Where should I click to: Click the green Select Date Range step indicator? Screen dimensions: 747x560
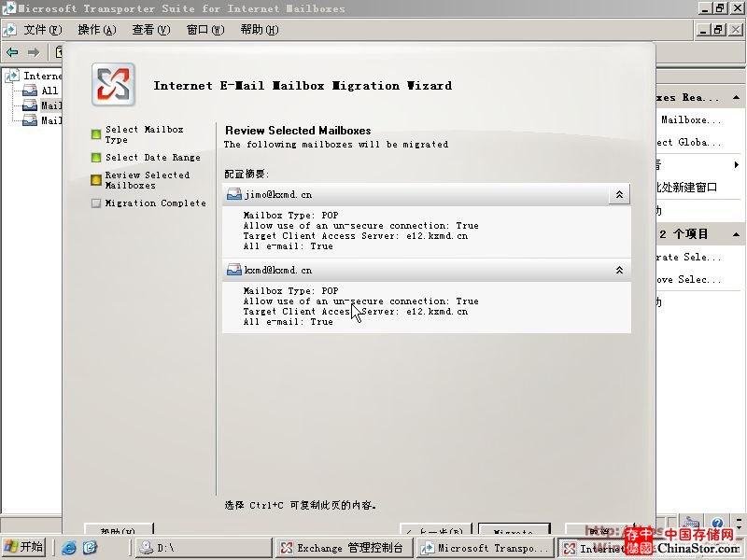click(96, 158)
